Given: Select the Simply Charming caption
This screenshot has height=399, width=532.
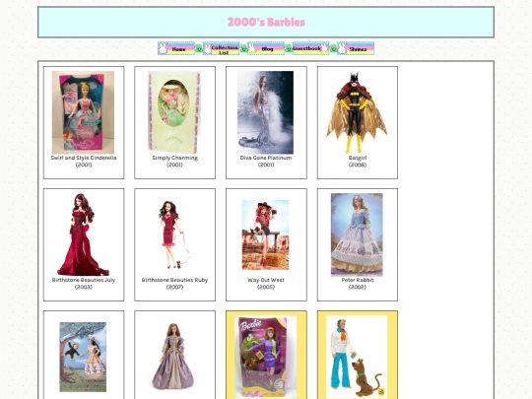Looking at the screenshot, I should (x=174, y=162).
